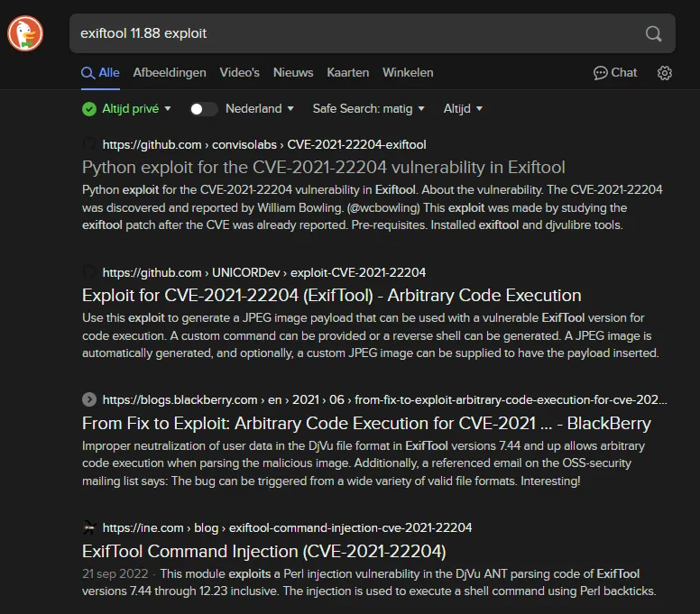Viewport: 700px width, 614px height.
Task: Click the ine.com result favicon
Action: click(89, 527)
